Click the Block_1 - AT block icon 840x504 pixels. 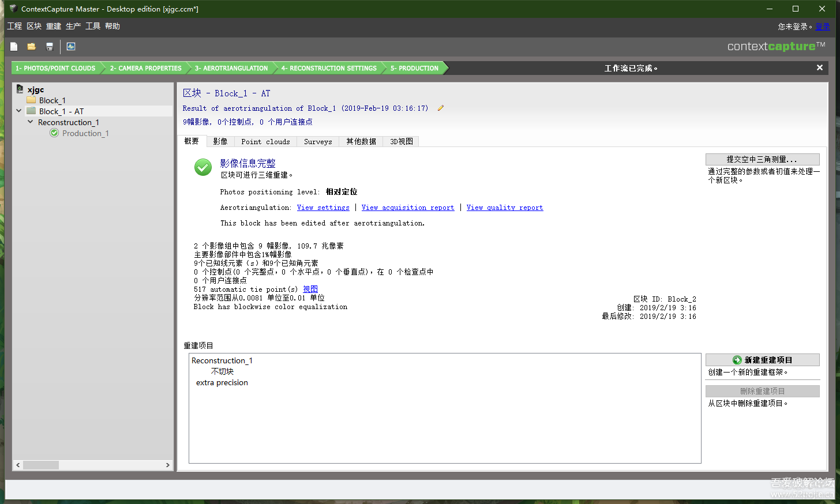click(31, 111)
